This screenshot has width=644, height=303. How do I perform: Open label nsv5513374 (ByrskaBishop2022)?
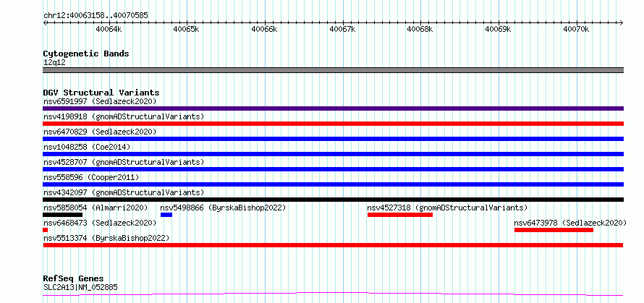[x=106, y=238]
